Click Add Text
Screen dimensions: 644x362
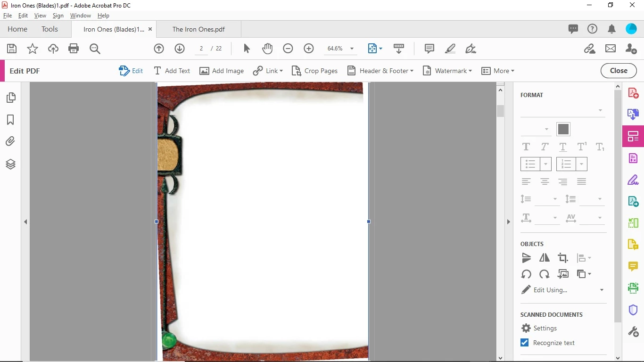click(x=172, y=71)
